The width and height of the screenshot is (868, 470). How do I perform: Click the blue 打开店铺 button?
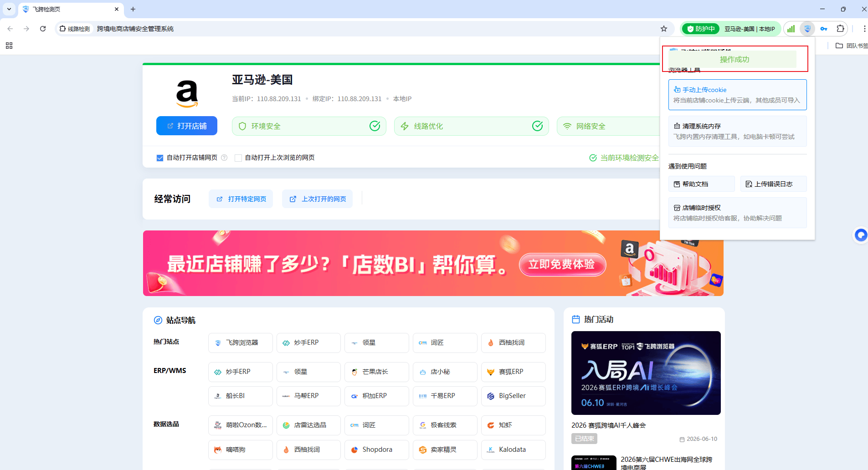pos(187,126)
